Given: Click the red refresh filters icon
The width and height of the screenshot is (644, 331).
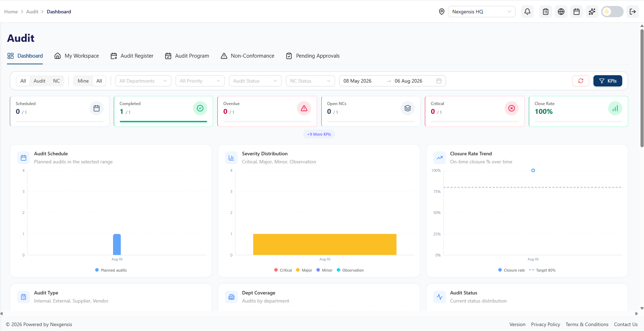Looking at the screenshot, I should point(581,81).
